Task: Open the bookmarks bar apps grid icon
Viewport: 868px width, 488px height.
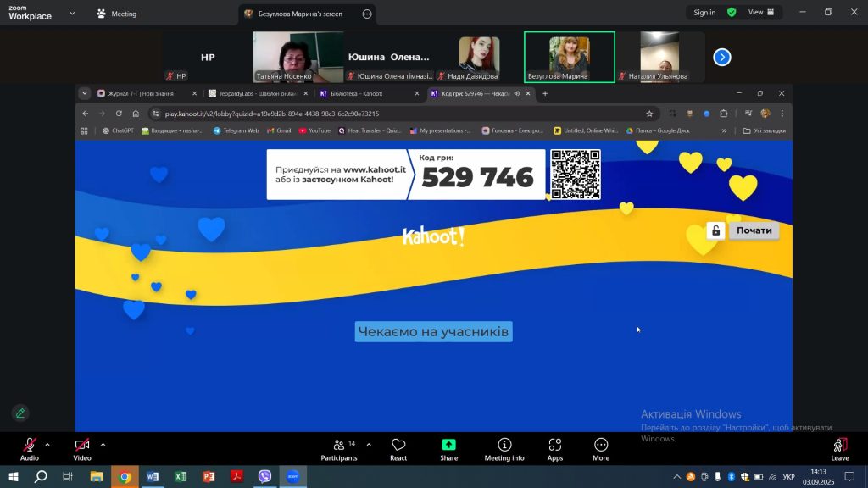Action: point(84,130)
